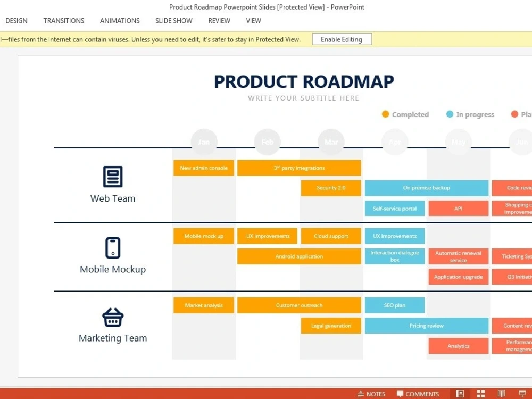
Task: Select the blue UX Improvements bar
Action: coord(395,236)
